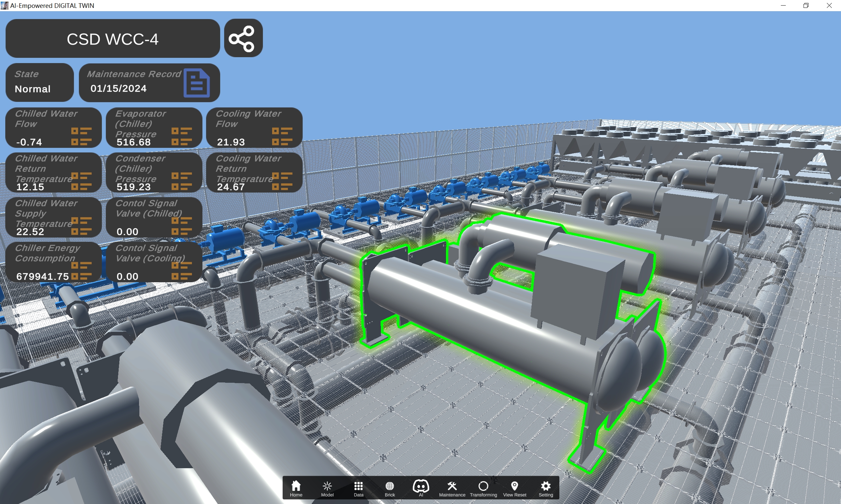The image size is (841, 504).
Task: Open Chiller Energy Consumption list icon
Action: tap(81, 271)
